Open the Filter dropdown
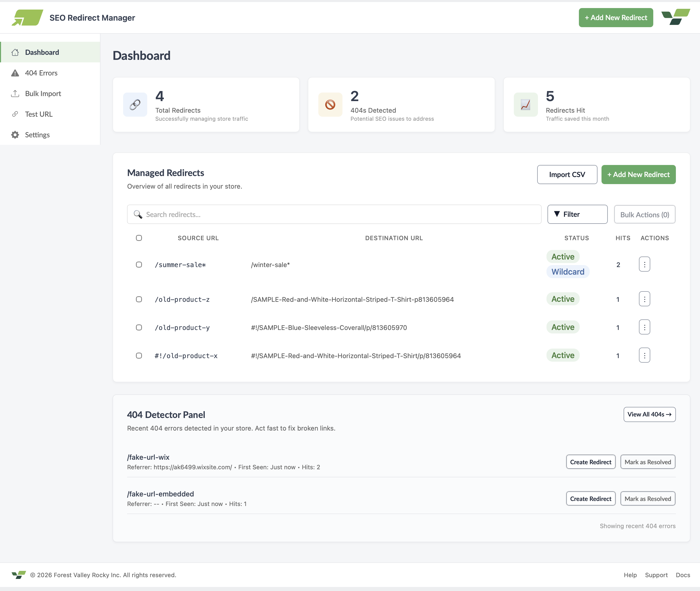This screenshot has width=700, height=591. coord(577,215)
